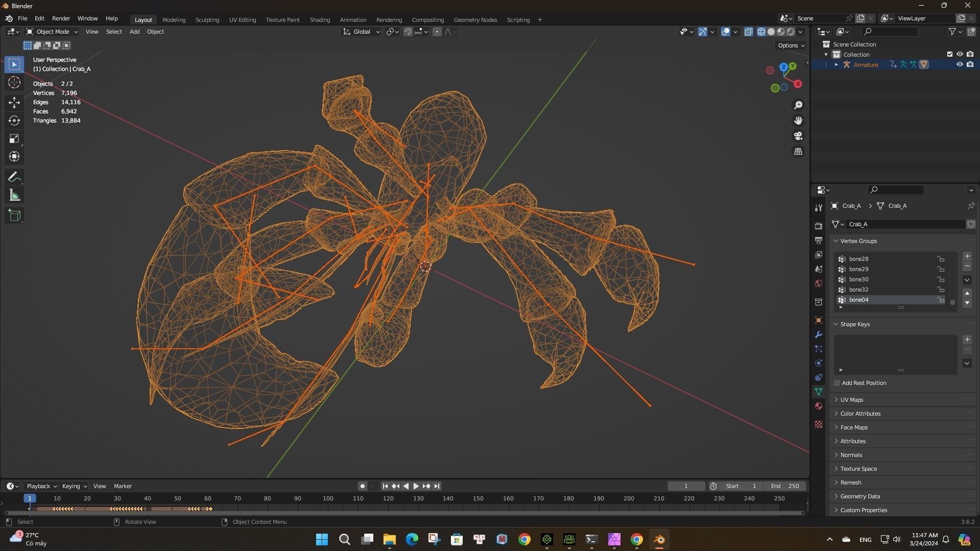The width and height of the screenshot is (980, 551).
Task: Toggle Armature visibility eye in outliner
Action: tap(960, 64)
